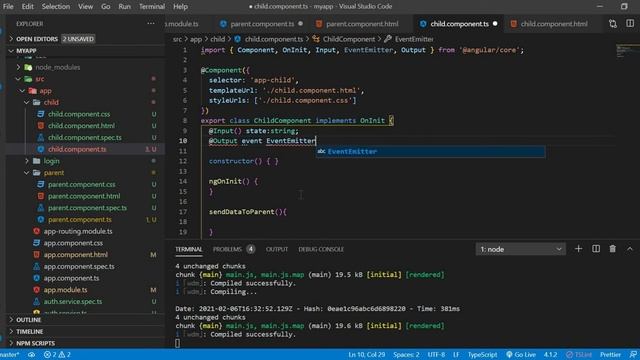Split the terminal pane
This screenshot has height=360, width=640.
click(596, 249)
